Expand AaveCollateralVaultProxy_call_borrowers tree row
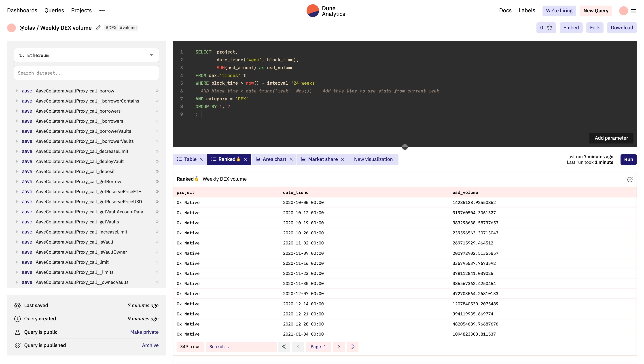The height and width of the screenshot is (364, 644). [x=17, y=111]
